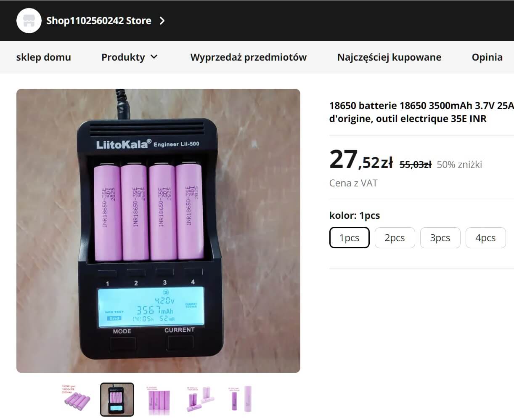The width and height of the screenshot is (514, 420).
Task: Choose the 2pcs variant
Action: pos(395,238)
